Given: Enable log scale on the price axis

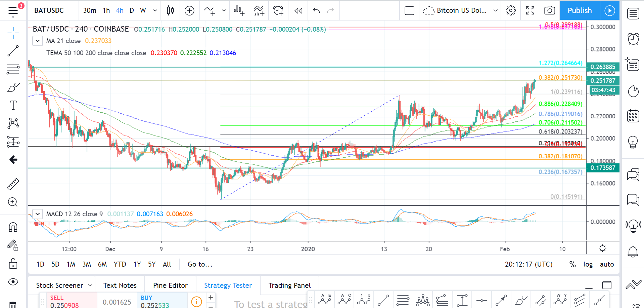Looking at the screenshot, I should 588,264.
